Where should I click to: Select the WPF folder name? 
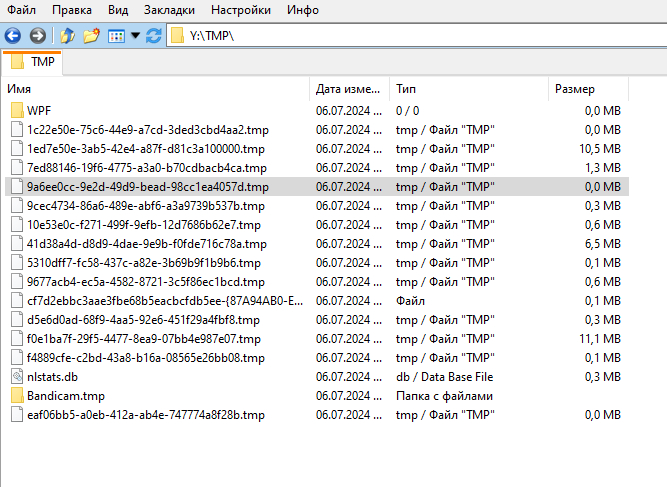(39, 111)
